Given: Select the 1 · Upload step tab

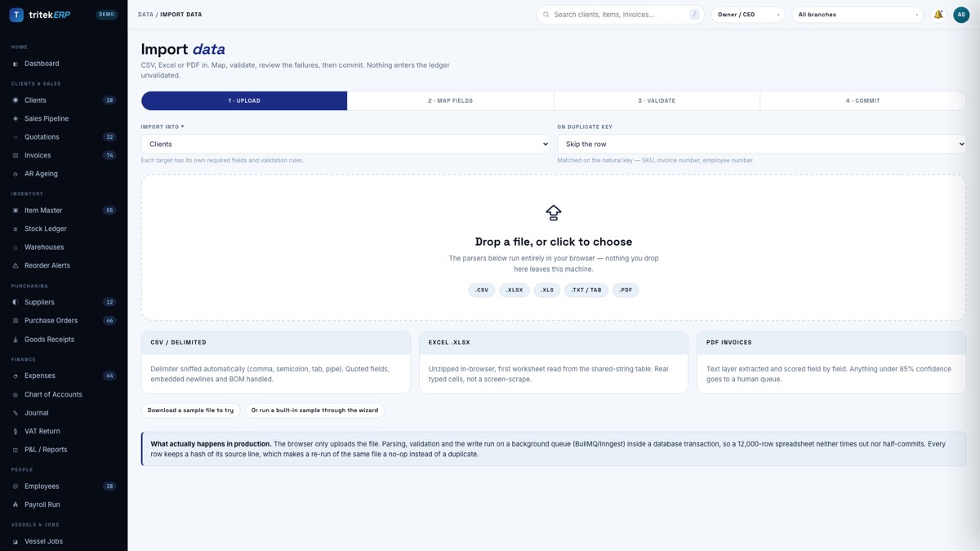Looking at the screenshot, I should click(244, 100).
